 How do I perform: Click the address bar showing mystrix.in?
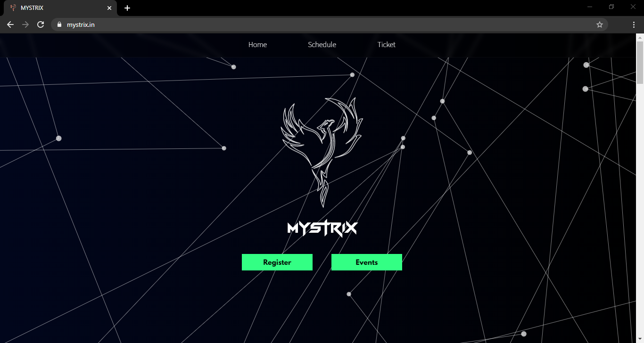click(189, 24)
